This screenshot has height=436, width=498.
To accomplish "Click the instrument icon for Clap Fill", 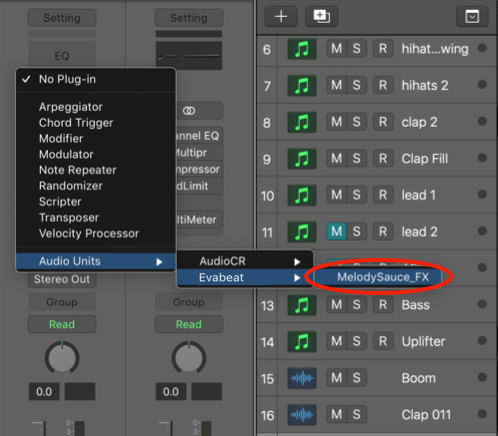I will tap(302, 159).
